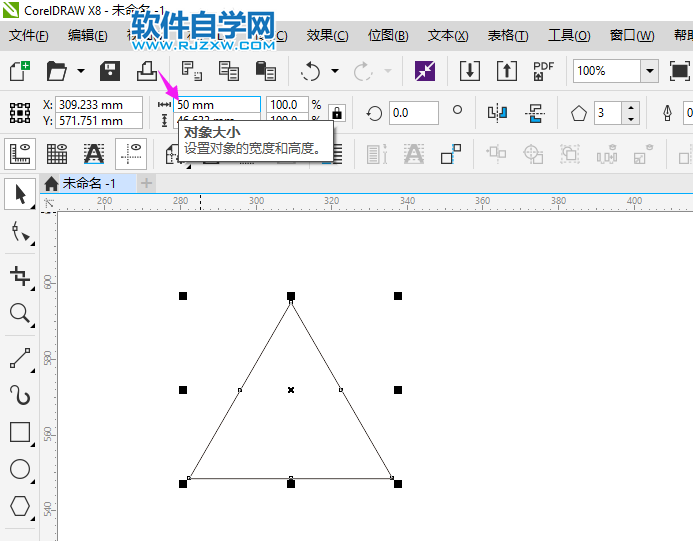Open the 文件(F) menu
Screen dimensions: 693x541
29,35
